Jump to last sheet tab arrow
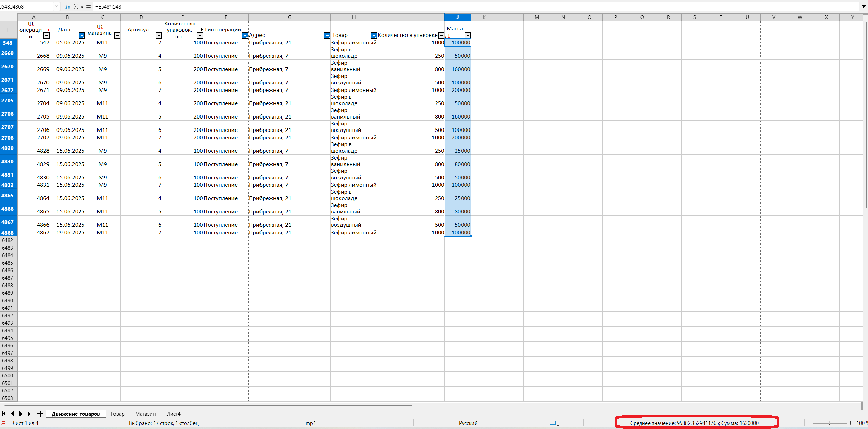The height and width of the screenshot is (429, 868). (x=29, y=414)
